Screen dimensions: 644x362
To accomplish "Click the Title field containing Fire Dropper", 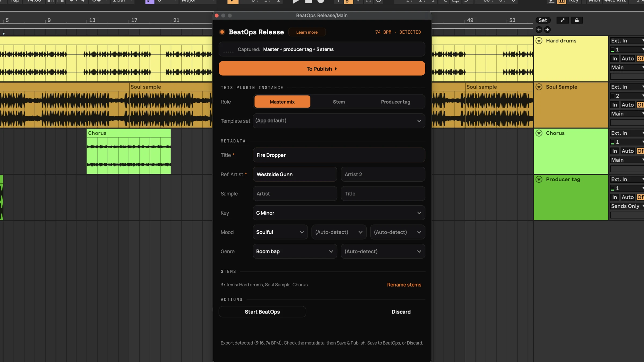I will [x=339, y=155].
